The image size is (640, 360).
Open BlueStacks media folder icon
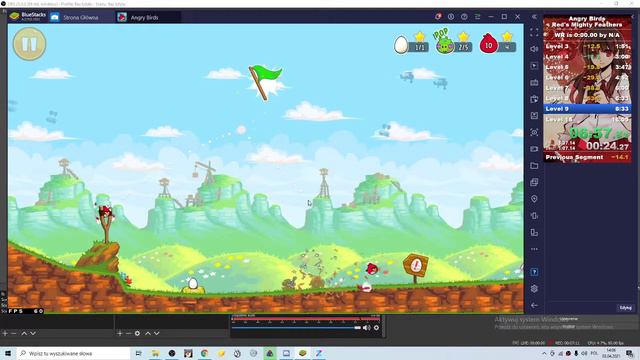coord(534,166)
